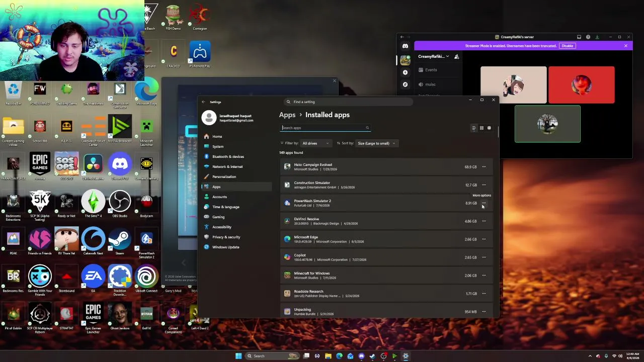
Task: Open Discord help icon in title bar
Action: (588, 37)
